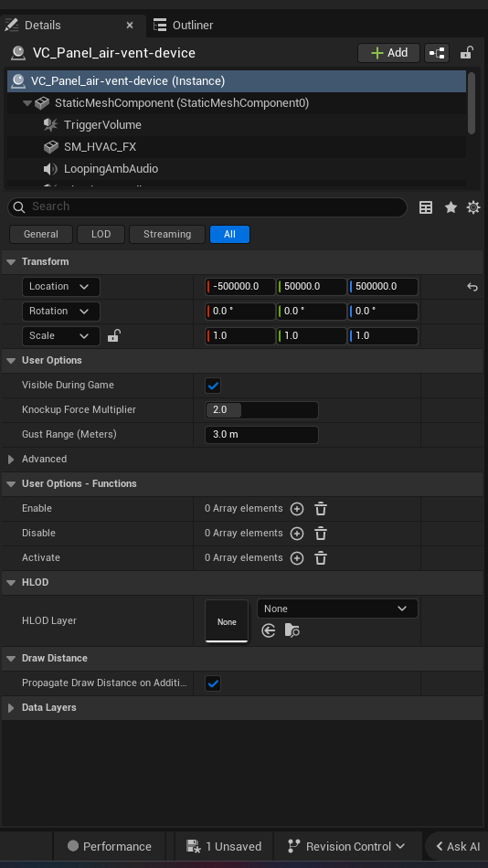Add element to Disable array
488x868 pixels.
(x=297, y=534)
